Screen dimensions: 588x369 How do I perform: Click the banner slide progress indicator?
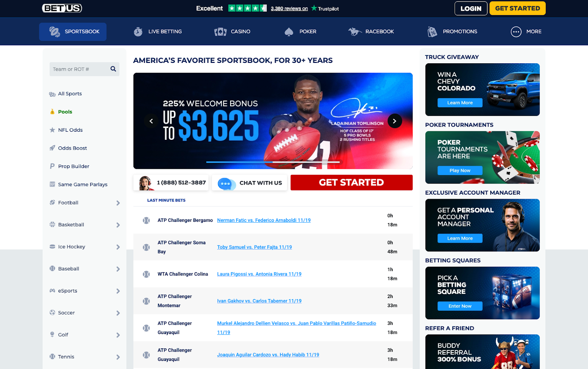pos(273,162)
